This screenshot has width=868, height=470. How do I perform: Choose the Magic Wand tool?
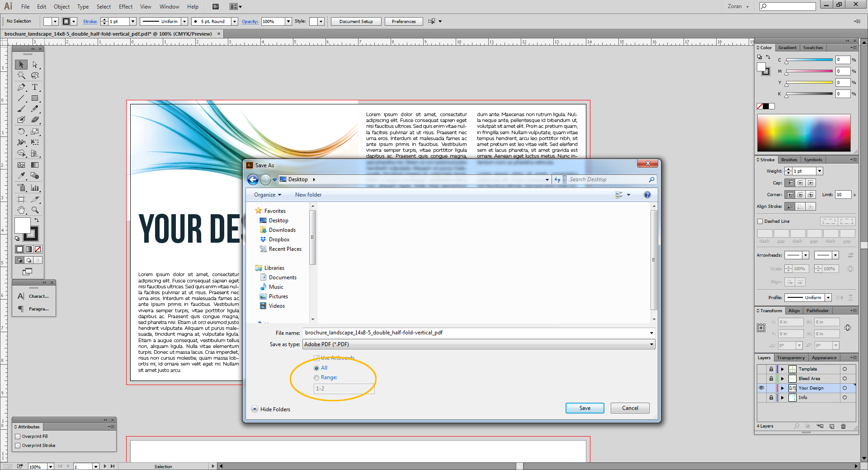(x=21, y=75)
